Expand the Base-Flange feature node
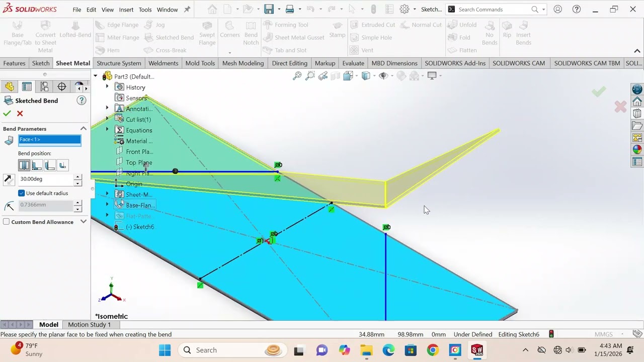The image size is (644, 362). [x=107, y=205]
